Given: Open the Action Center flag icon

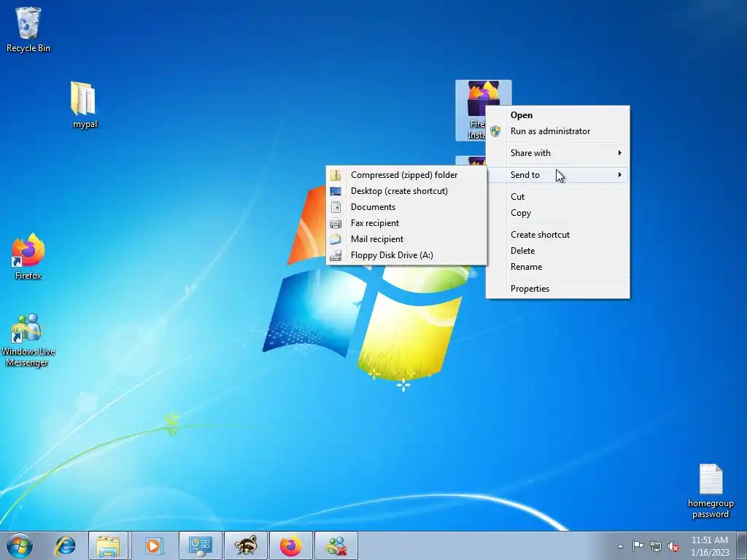Looking at the screenshot, I should [x=638, y=546].
